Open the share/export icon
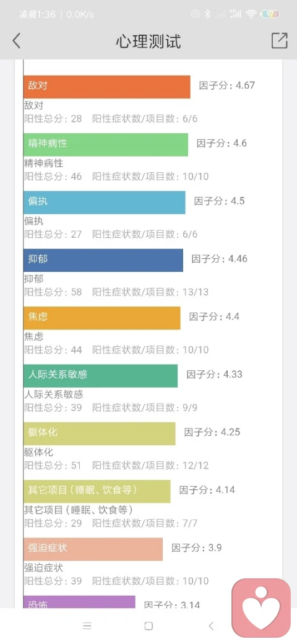 point(279,41)
